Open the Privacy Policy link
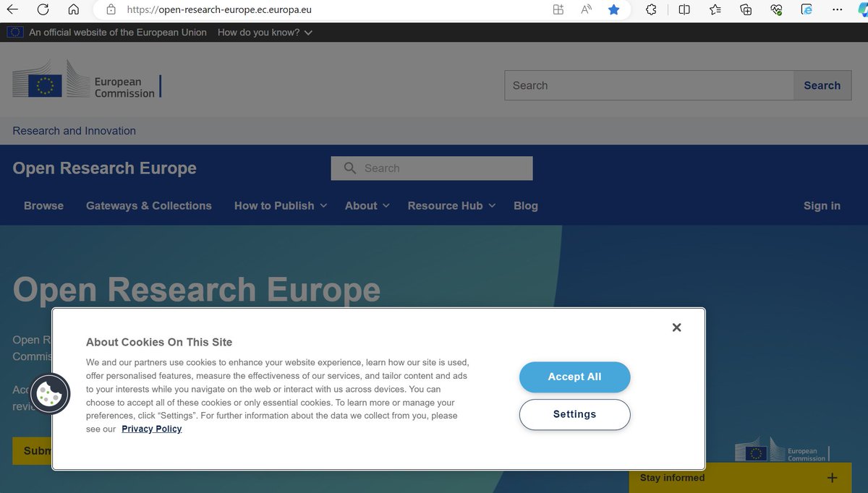868x493 pixels. coord(152,429)
